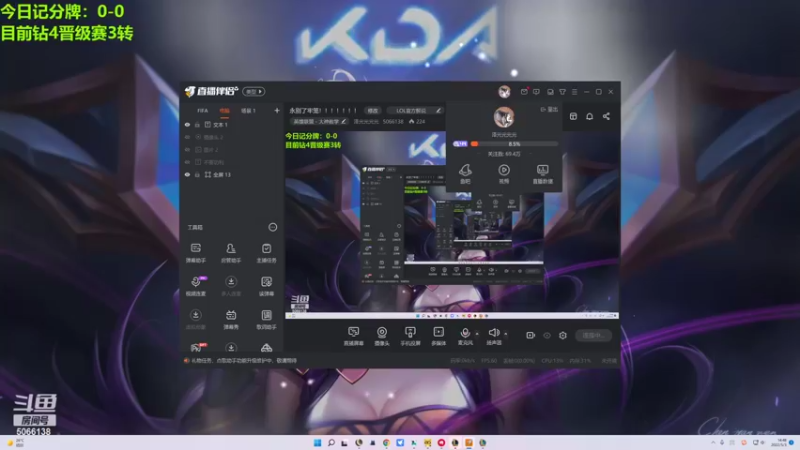The width and height of the screenshot is (800, 450).
Task: Add a 多媒体 multimedia source
Action: coord(438,336)
